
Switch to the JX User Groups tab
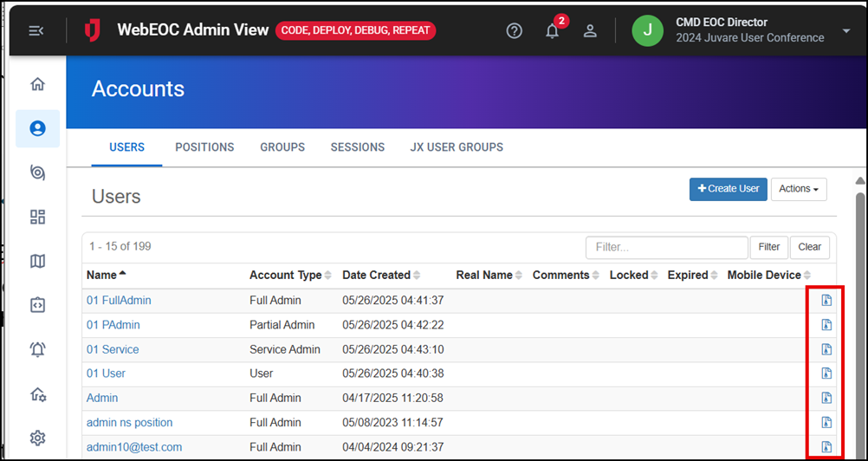(x=457, y=147)
